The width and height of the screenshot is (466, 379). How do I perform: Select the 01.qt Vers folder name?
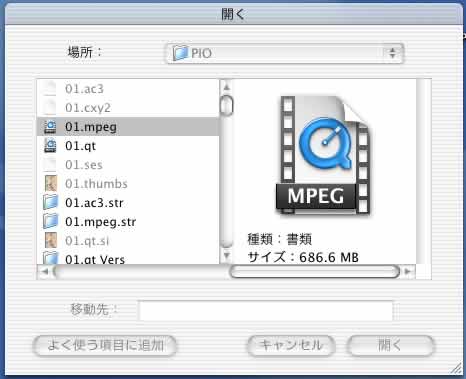(95, 259)
